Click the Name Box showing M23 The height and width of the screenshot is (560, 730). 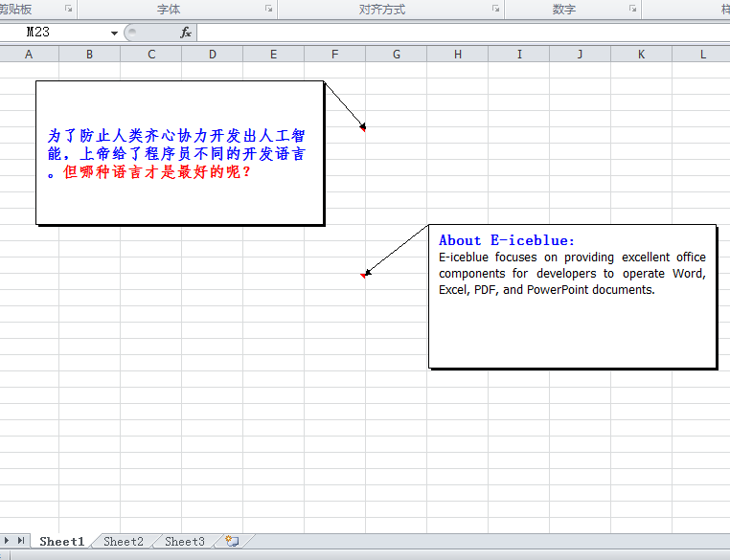click(54, 33)
